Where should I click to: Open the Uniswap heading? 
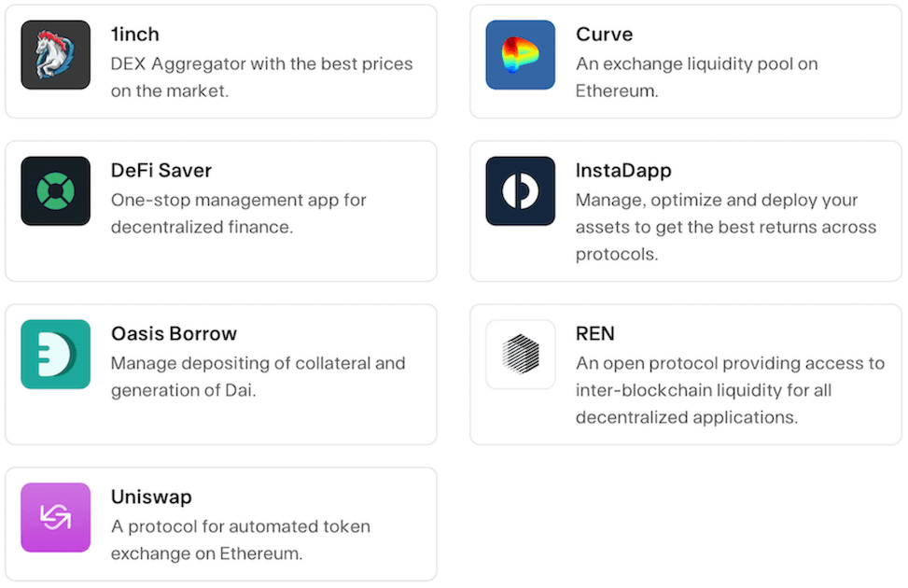pos(151,497)
